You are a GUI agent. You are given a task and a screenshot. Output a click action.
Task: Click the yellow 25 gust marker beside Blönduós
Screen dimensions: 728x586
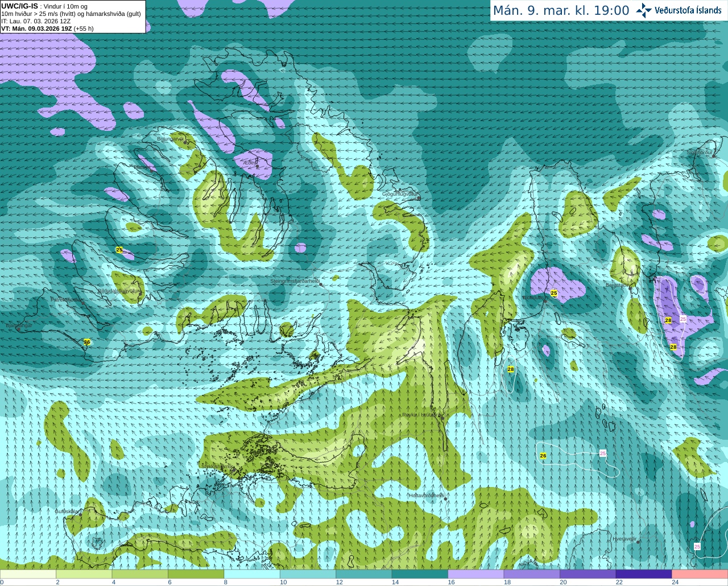click(554, 294)
